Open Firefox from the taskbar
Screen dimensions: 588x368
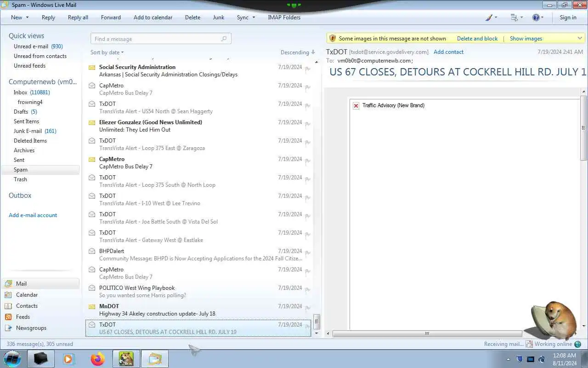click(97, 359)
